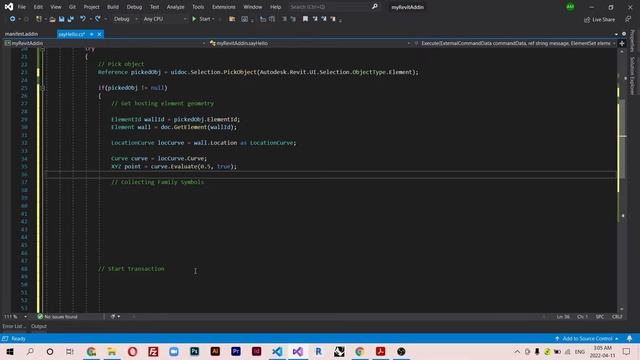Click the Live Share icon button
The image size is (640, 360).
[587, 20]
